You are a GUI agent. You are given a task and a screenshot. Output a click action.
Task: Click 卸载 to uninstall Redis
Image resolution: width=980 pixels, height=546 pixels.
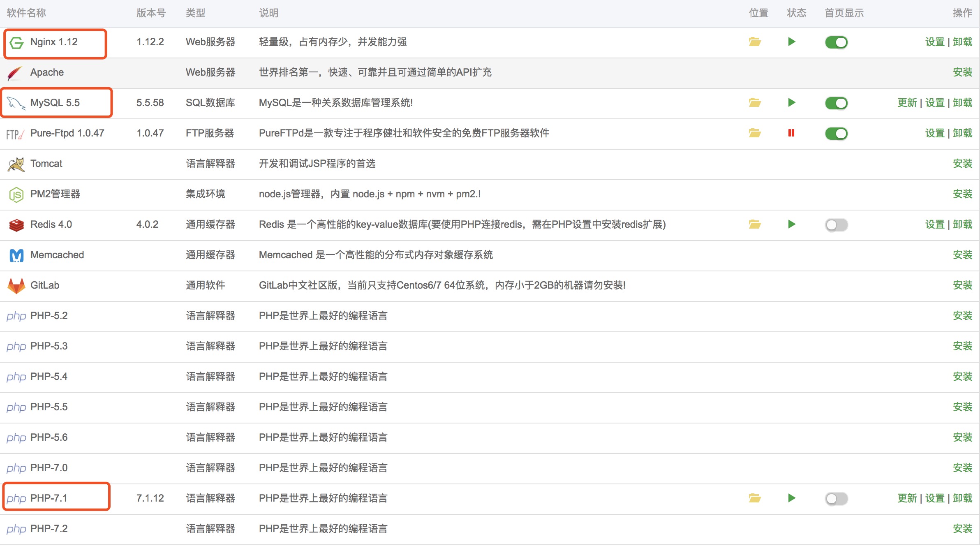[x=963, y=224]
